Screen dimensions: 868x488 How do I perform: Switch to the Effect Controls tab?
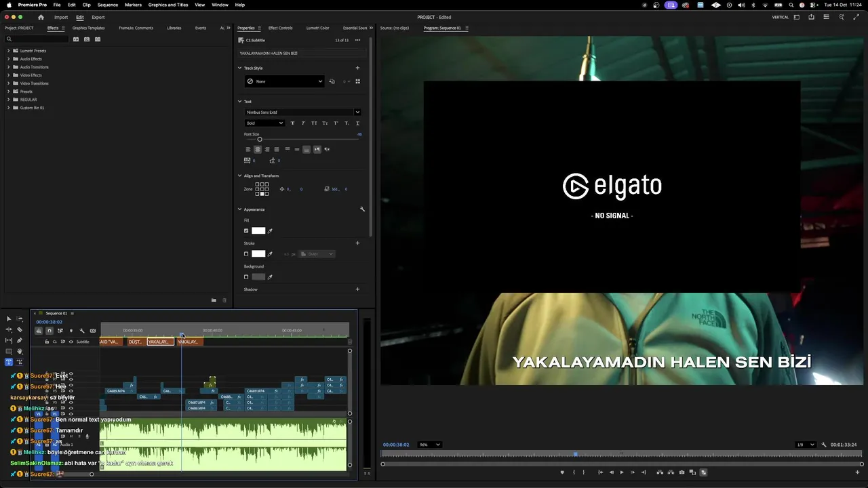[x=280, y=28]
